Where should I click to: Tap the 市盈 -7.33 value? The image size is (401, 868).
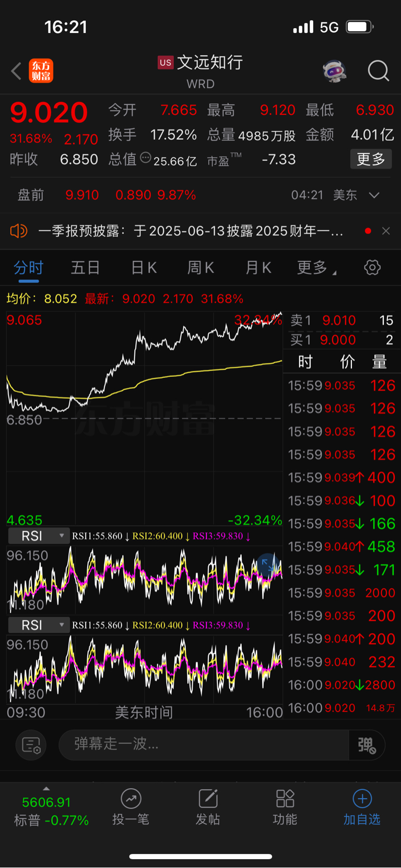pyautogui.click(x=279, y=159)
